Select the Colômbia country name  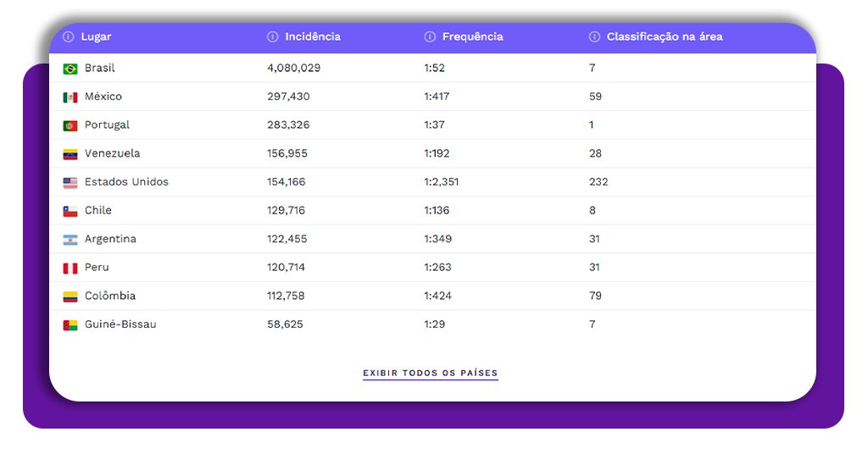tap(110, 296)
